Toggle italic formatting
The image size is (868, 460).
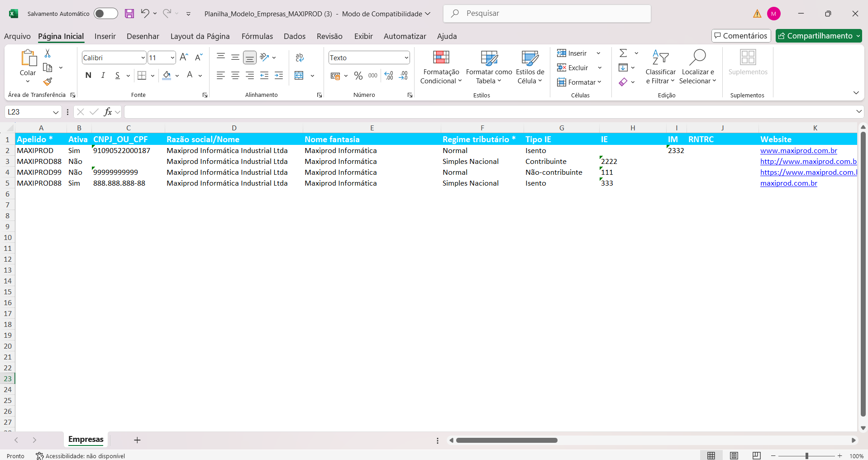(103, 76)
